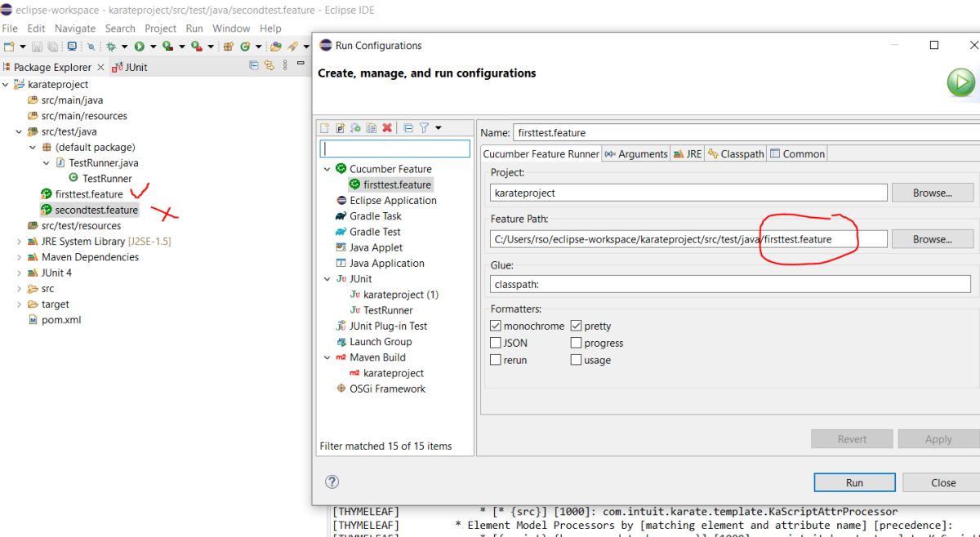Switch to the Classpath tab
This screenshot has width=980, height=537.
click(736, 153)
